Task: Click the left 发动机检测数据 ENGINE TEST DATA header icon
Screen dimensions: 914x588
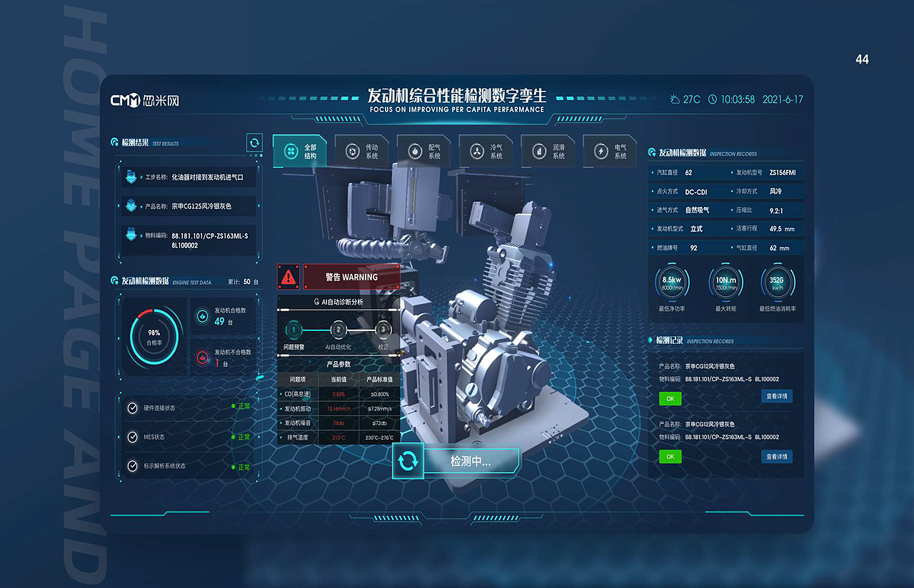Action: (114, 281)
